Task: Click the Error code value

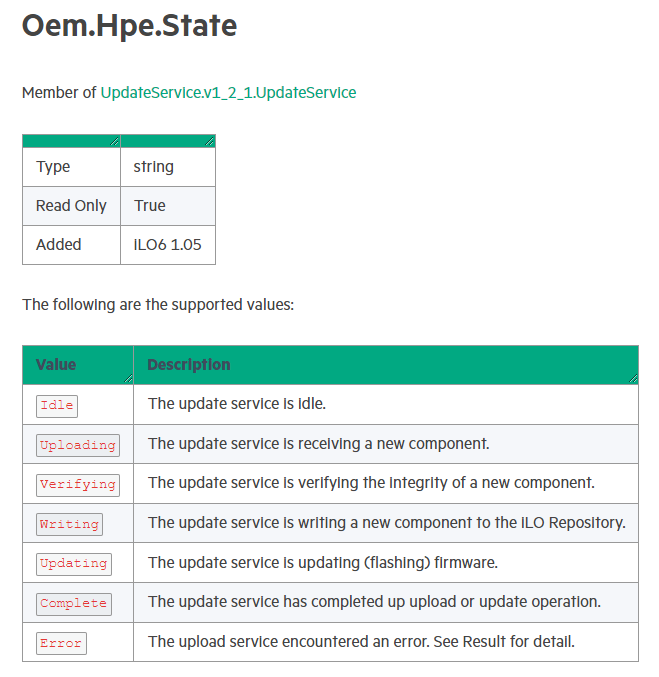Action: 61,643
